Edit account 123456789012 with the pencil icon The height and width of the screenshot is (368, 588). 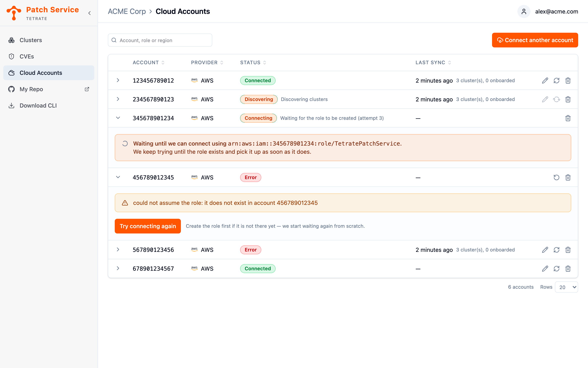click(x=545, y=81)
